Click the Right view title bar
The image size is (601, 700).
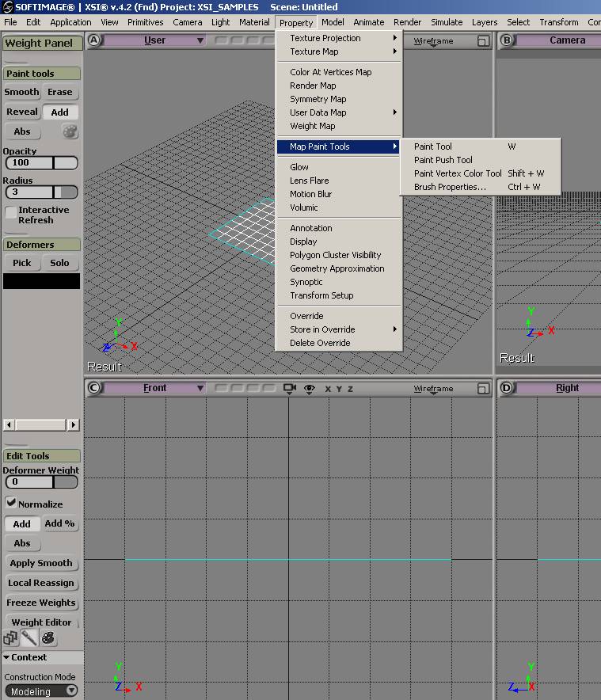(x=558, y=388)
